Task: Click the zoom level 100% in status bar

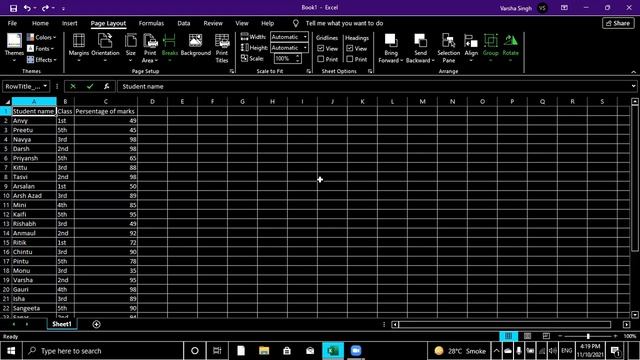Action: click(630, 336)
